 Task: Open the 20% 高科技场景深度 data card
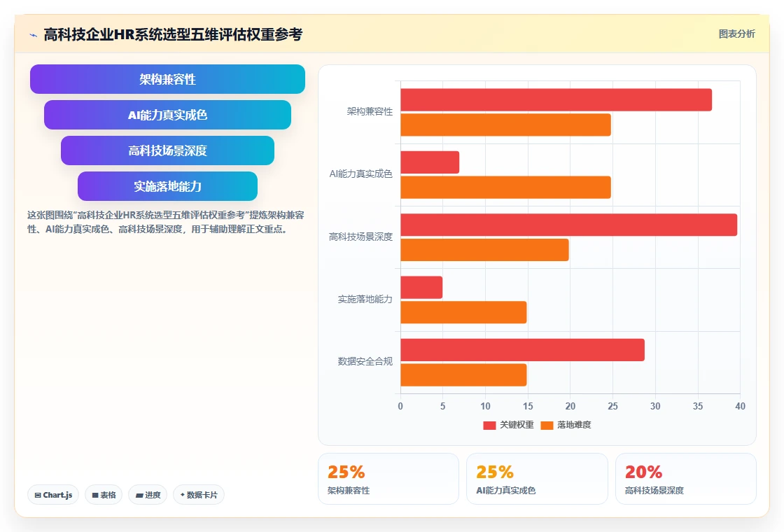point(685,479)
